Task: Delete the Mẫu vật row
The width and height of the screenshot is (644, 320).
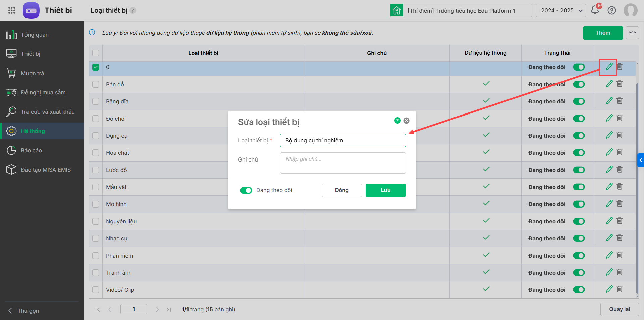Action: coord(620,187)
